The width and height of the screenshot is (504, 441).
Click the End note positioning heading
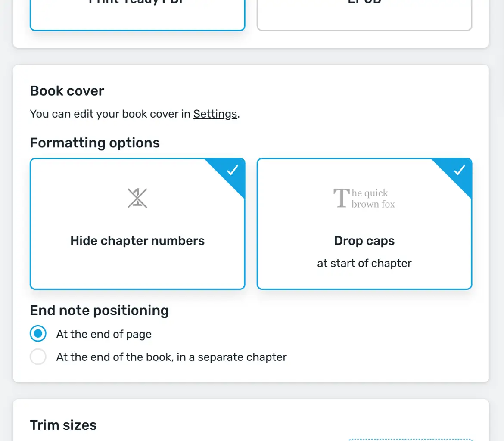[99, 311]
